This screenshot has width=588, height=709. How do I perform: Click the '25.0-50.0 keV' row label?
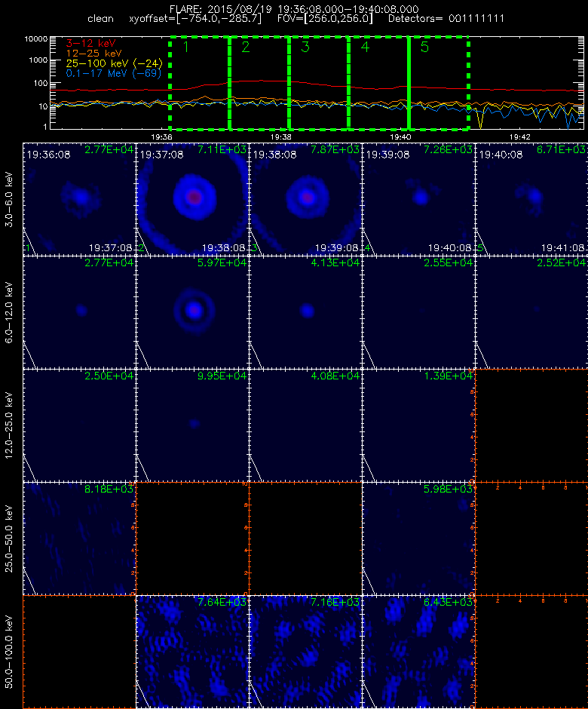click(x=10, y=539)
